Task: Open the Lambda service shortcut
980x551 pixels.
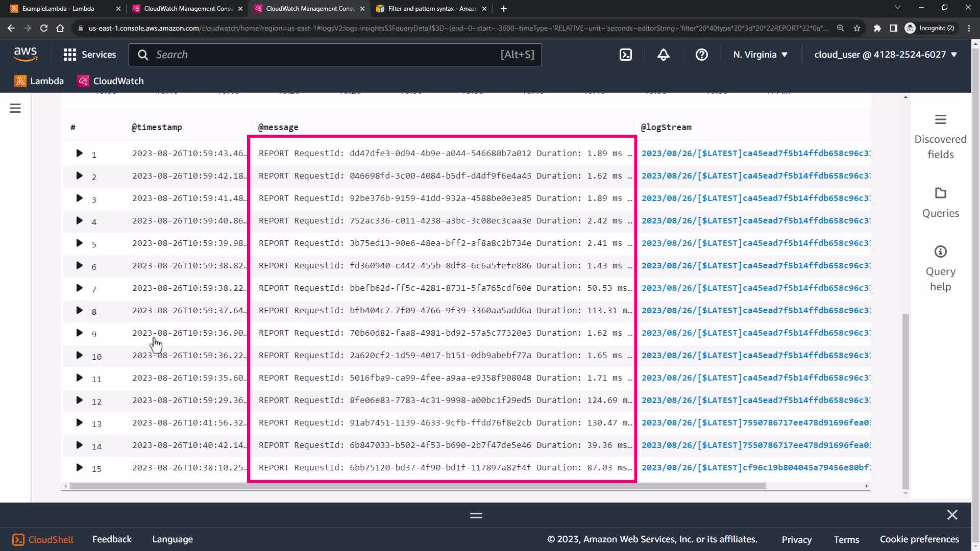Action: coord(39,81)
